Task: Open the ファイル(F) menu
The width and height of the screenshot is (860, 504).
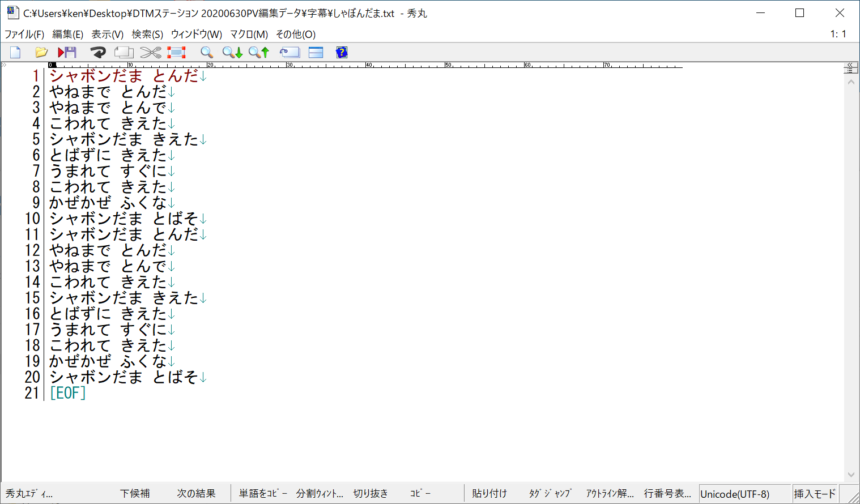Action: pos(24,35)
